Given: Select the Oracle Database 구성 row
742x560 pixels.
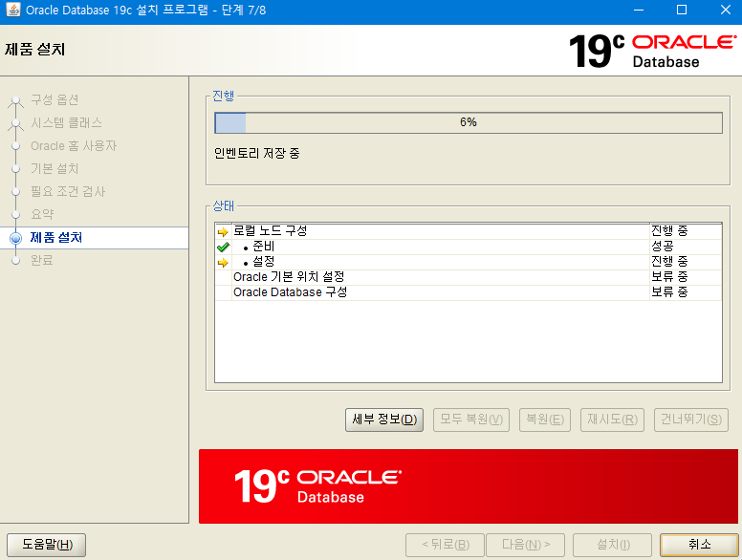Looking at the screenshot, I should tap(468, 292).
